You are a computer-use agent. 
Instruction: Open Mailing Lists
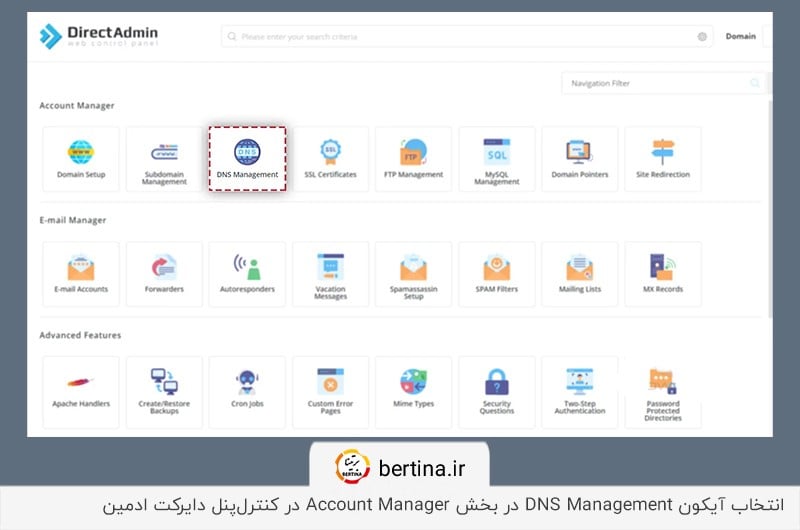tap(580, 274)
